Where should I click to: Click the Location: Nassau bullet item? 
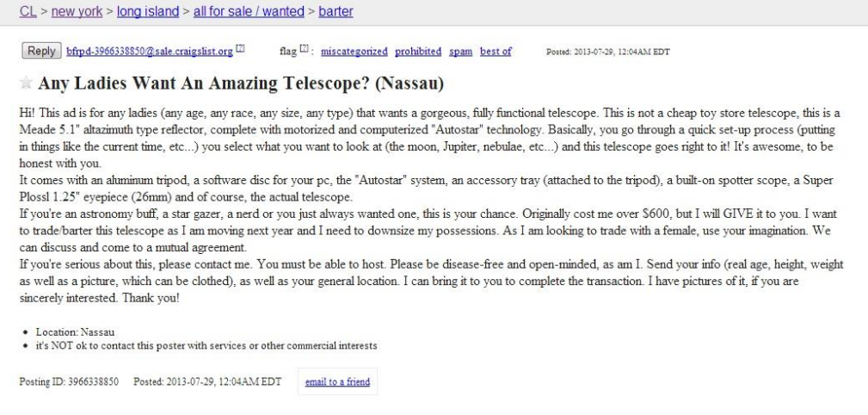tap(76, 332)
